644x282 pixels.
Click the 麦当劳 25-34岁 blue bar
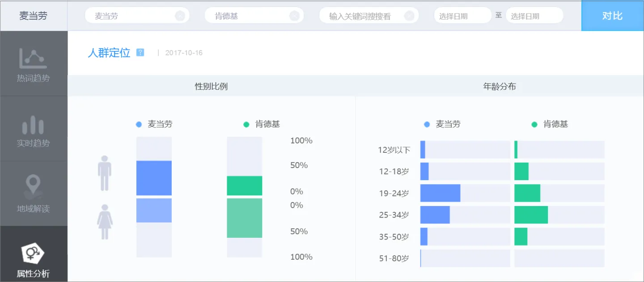(x=435, y=215)
